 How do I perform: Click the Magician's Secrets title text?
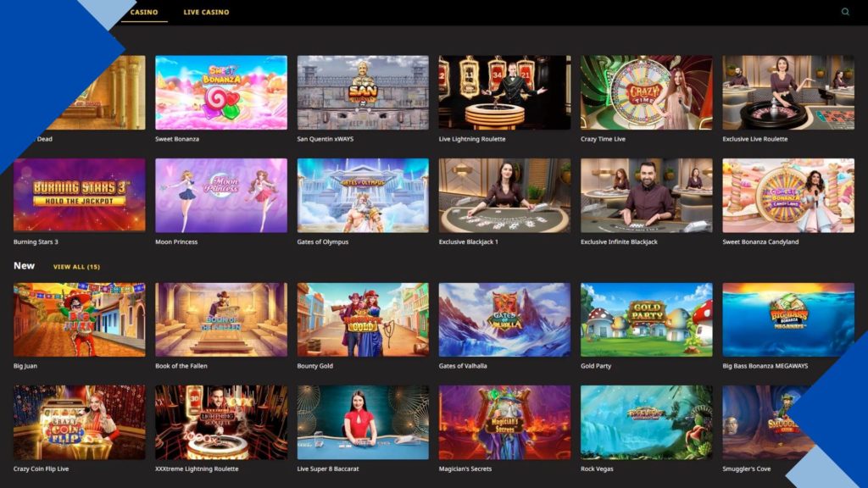pyautogui.click(x=465, y=469)
